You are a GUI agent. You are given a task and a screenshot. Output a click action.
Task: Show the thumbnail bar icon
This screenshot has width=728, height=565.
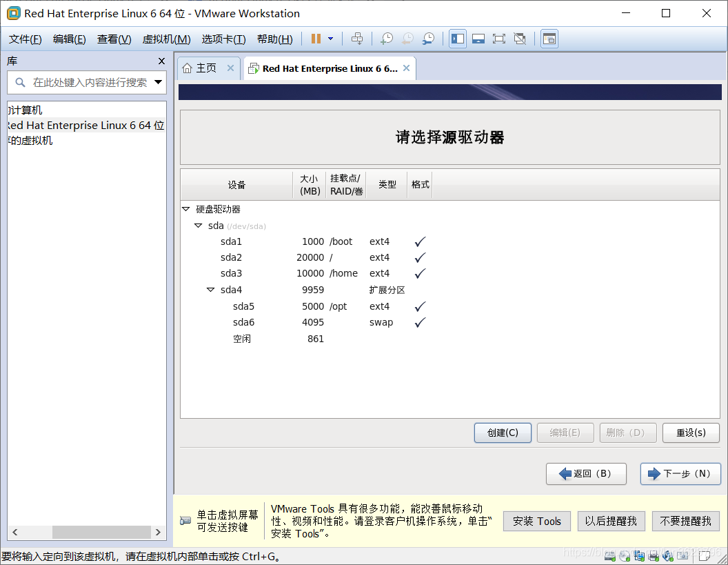(478, 39)
